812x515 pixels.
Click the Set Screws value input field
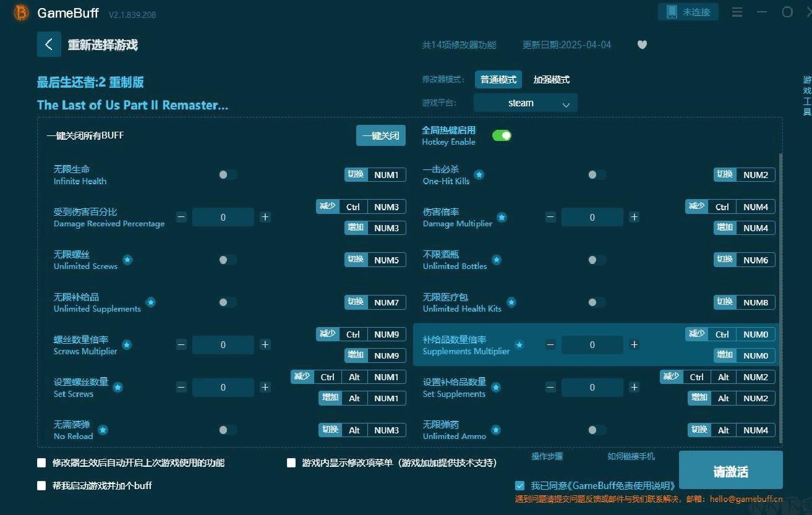pos(223,388)
